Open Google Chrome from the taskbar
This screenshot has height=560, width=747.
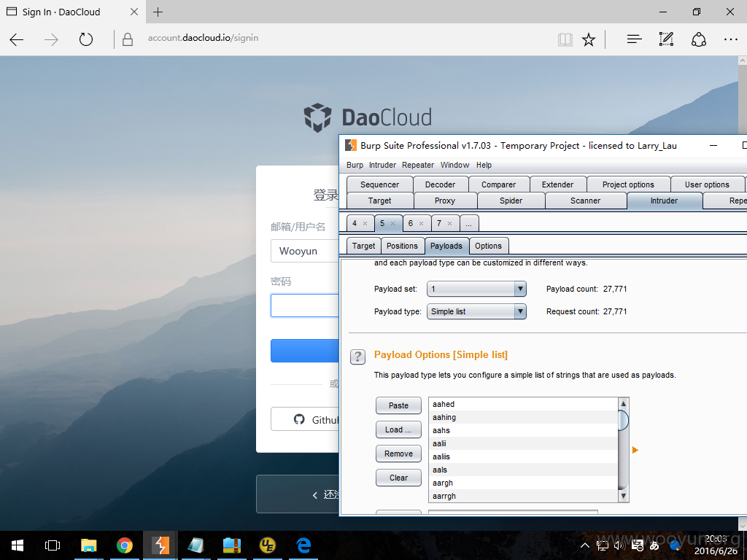tap(124, 545)
